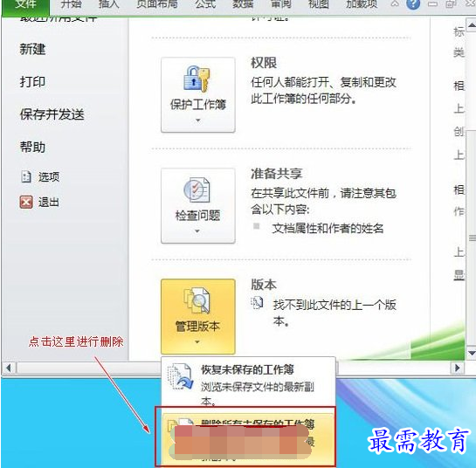
Task: Open the 数据 ribbon tab
Action: tap(243, 4)
